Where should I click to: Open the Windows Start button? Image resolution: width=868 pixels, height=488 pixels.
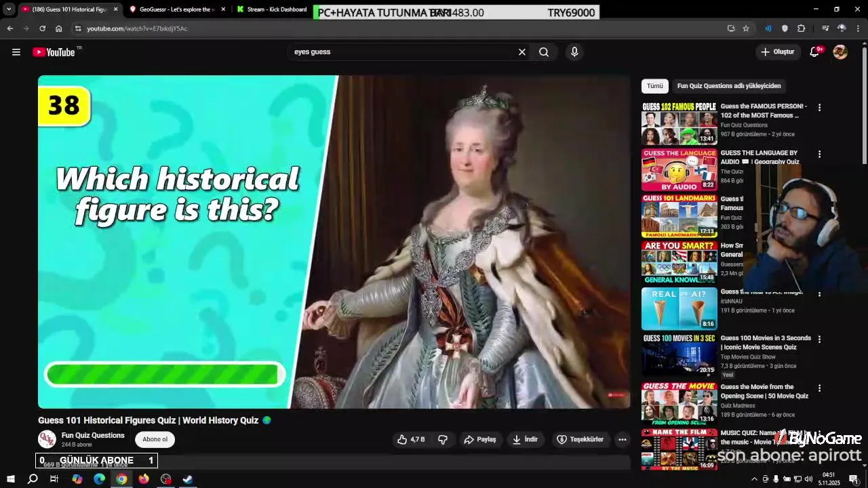pyautogui.click(x=10, y=479)
